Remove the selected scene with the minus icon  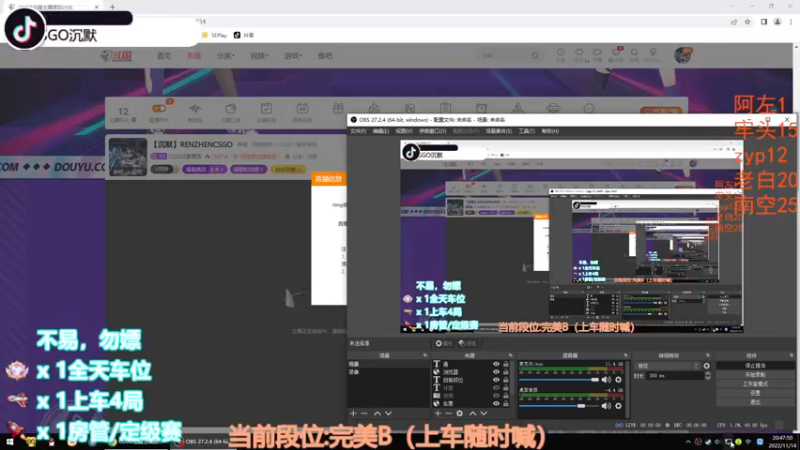(364, 413)
